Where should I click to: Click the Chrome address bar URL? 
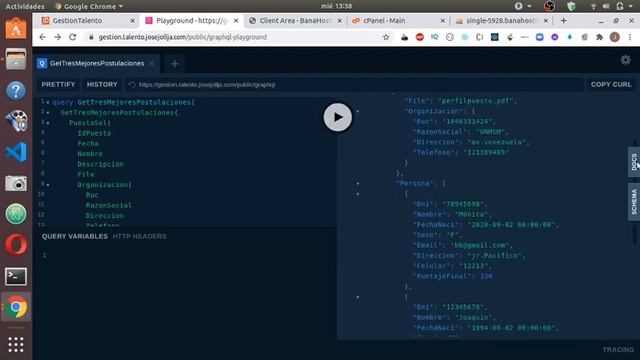pyautogui.click(x=182, y=37)
